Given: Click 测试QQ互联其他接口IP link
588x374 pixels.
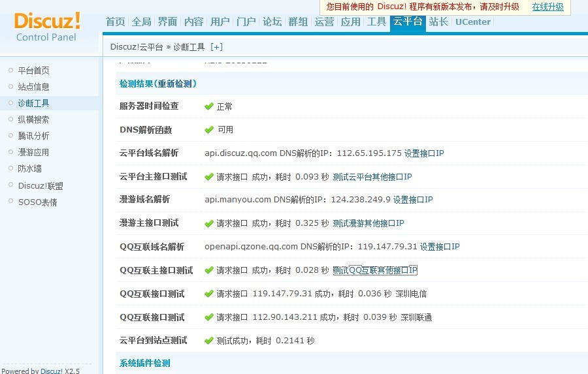Looking at the screenshot, I should pos(375,270).
